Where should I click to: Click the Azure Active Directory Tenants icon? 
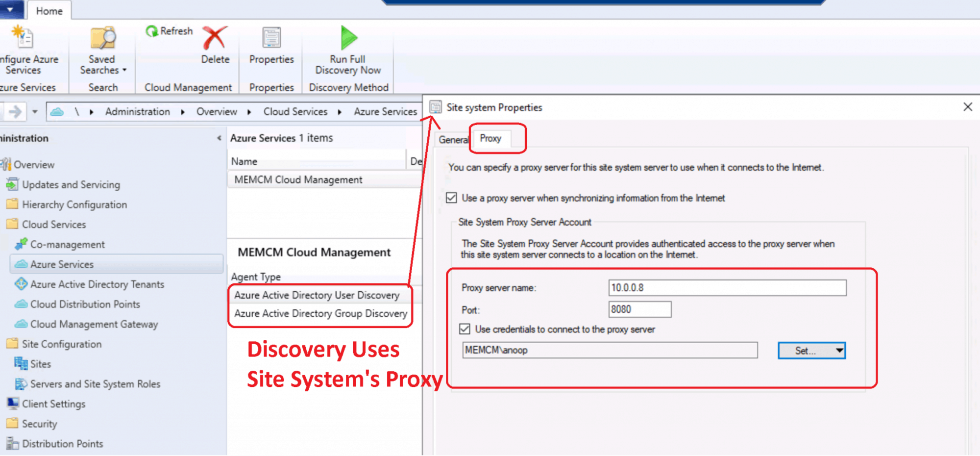tap(21, 284)
